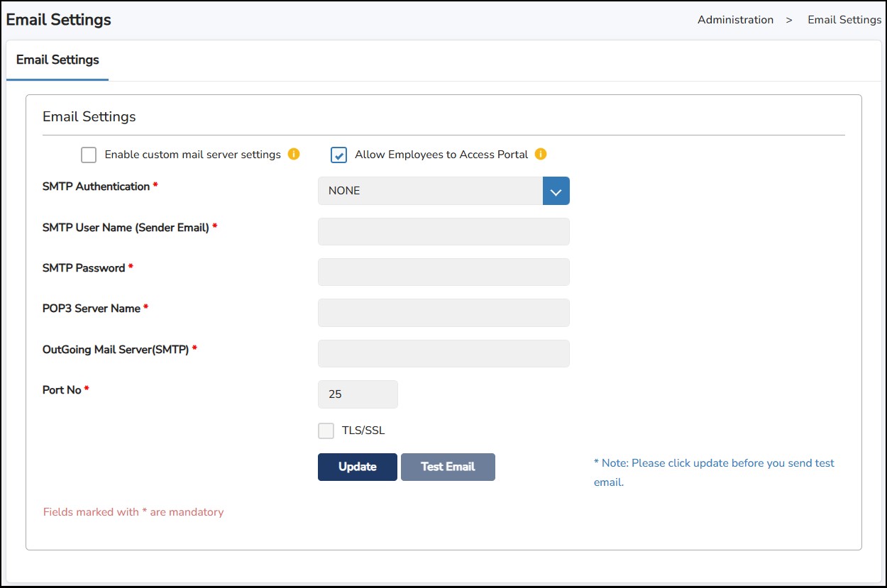This screenshot has height=588, width=887.
Task: Click Email Settings breadcrumb item
Action: 844,20
